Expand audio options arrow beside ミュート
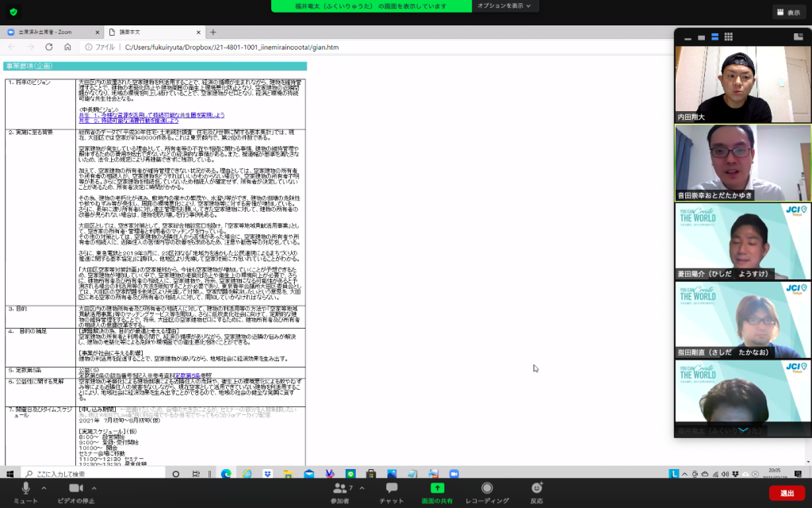812x508 pixels. (44, 487)
